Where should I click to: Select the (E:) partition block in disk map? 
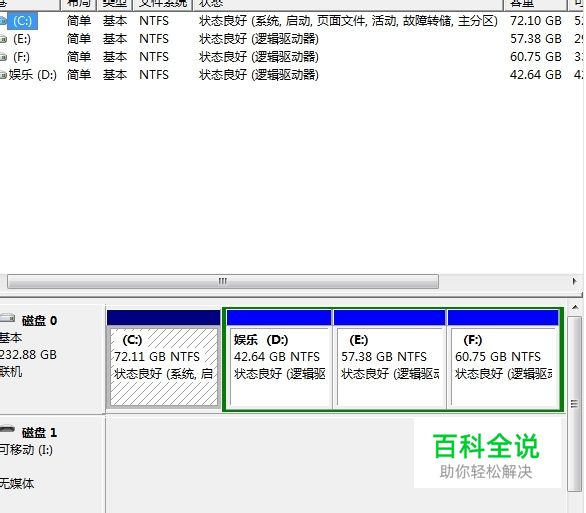[x=390, y=360]
